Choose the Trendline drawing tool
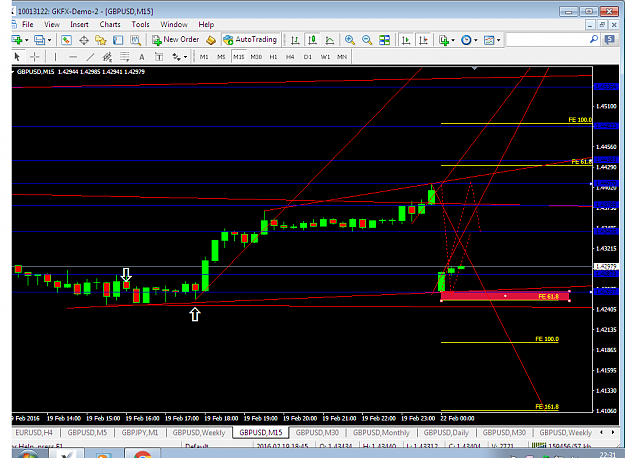 [90, 57]
